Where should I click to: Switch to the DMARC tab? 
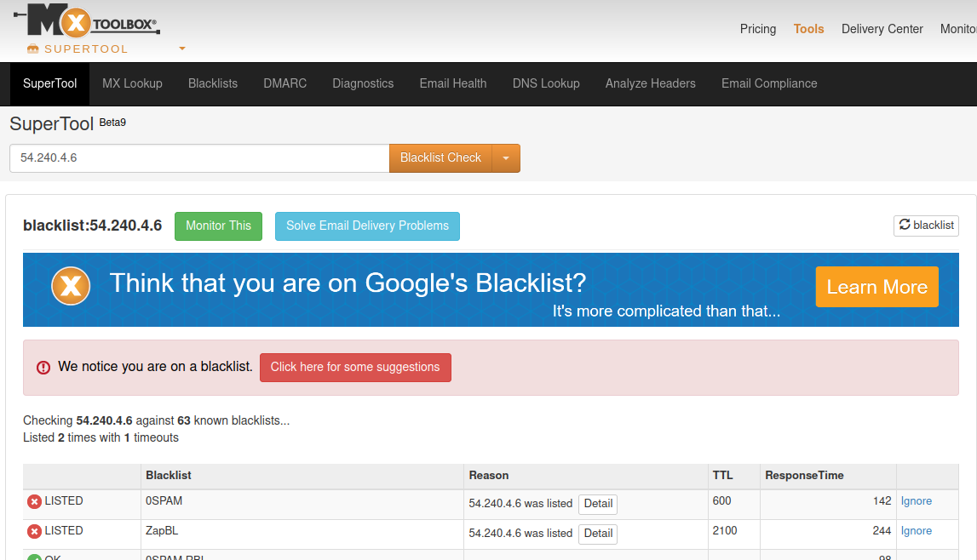point(285,83)
